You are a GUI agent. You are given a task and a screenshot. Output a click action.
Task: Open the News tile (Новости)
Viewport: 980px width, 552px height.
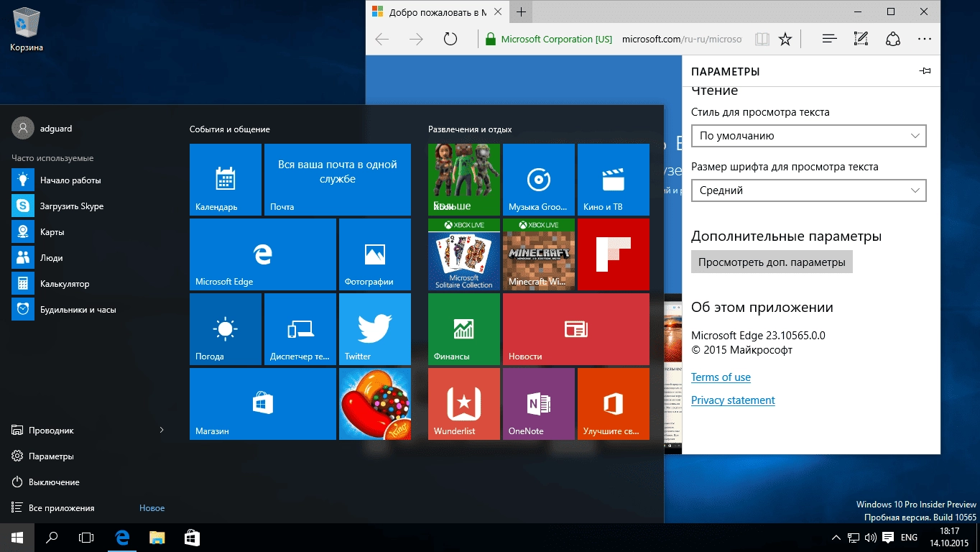[x=576, y=329]
